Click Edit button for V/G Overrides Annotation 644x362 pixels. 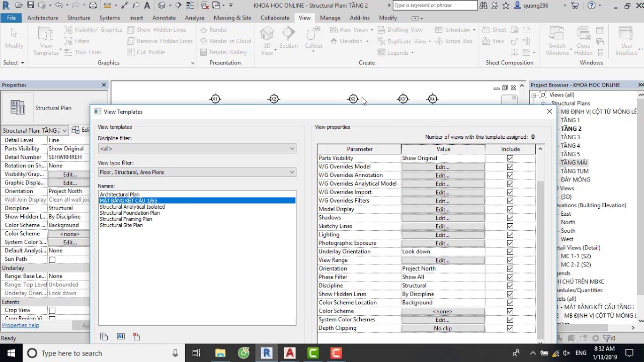[443, 175]
